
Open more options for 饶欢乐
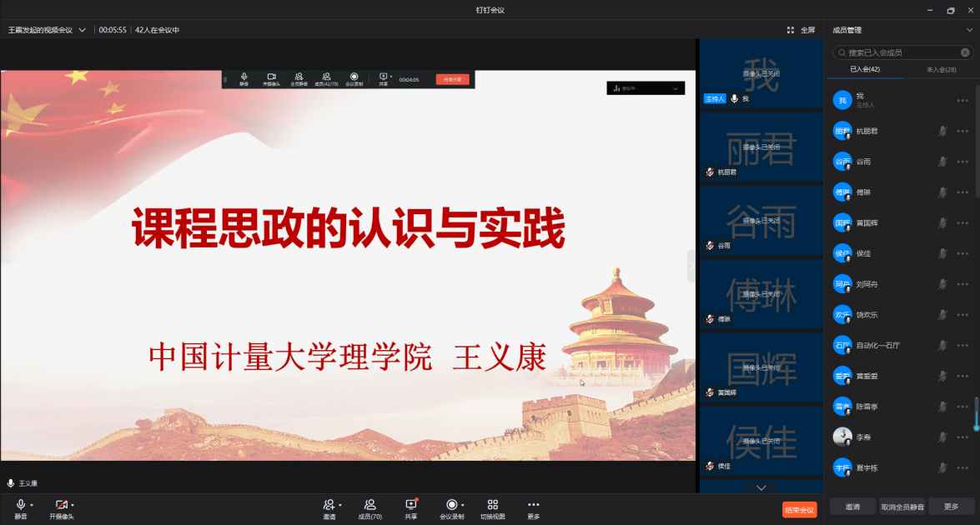click(962, 315)
